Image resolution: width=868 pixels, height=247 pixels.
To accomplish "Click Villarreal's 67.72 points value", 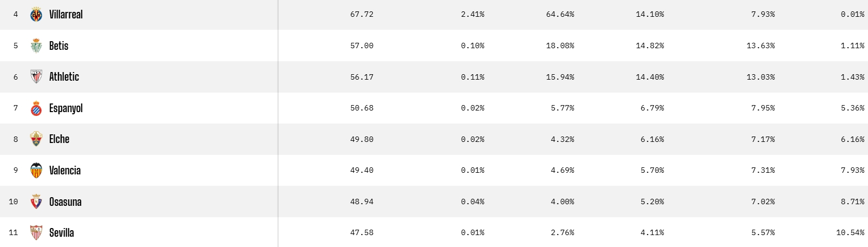I will tap(361, 15).
